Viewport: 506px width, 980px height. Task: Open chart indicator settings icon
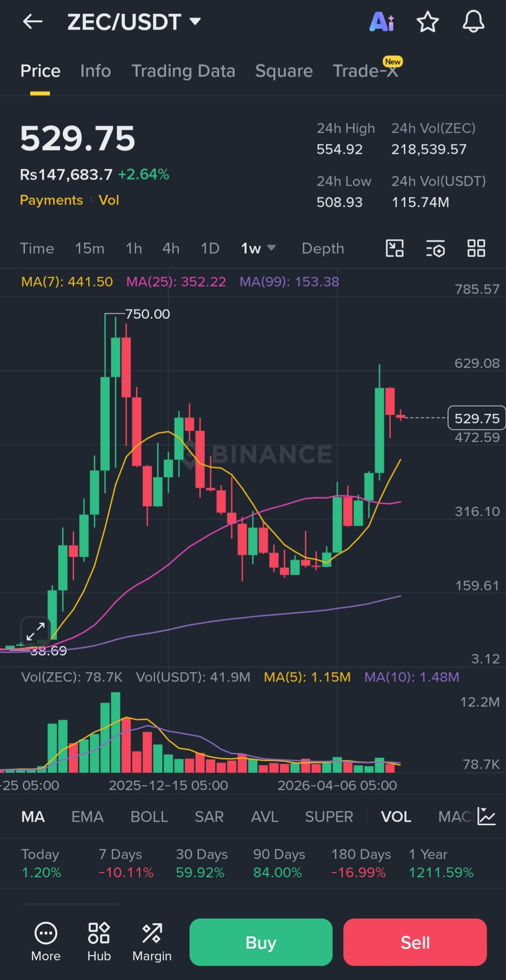tap(436, 248)
